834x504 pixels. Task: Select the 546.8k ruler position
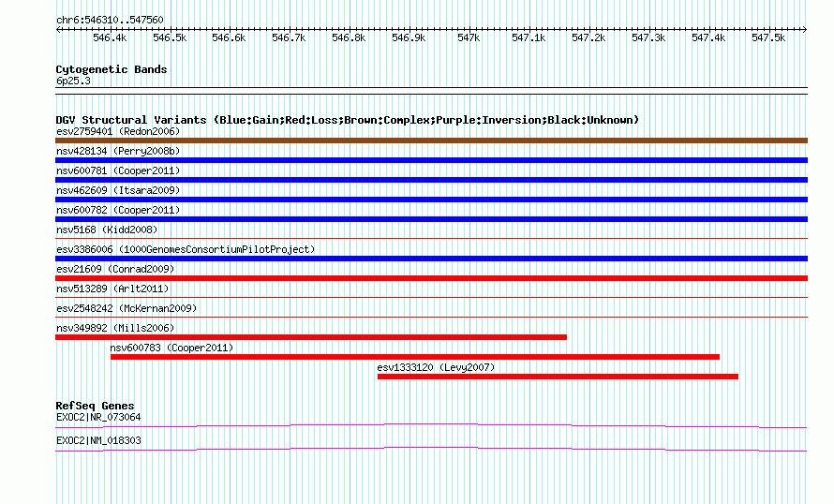pos(349,37)
